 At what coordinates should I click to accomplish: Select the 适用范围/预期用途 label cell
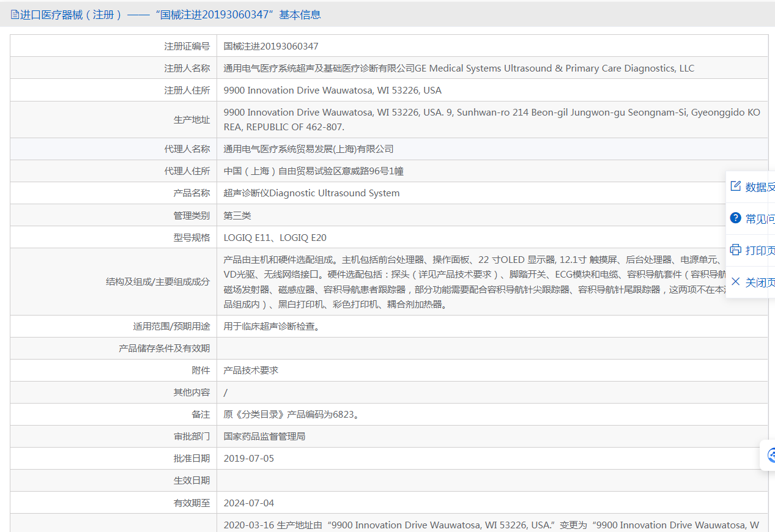(x=114, y=326)
